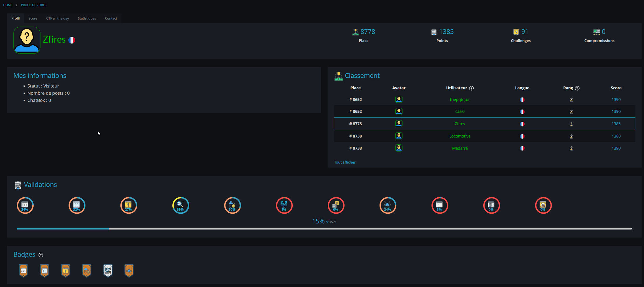Open the 32% validation category circle
The width and height of the screenshot is (644, 287).
[77, 205]
